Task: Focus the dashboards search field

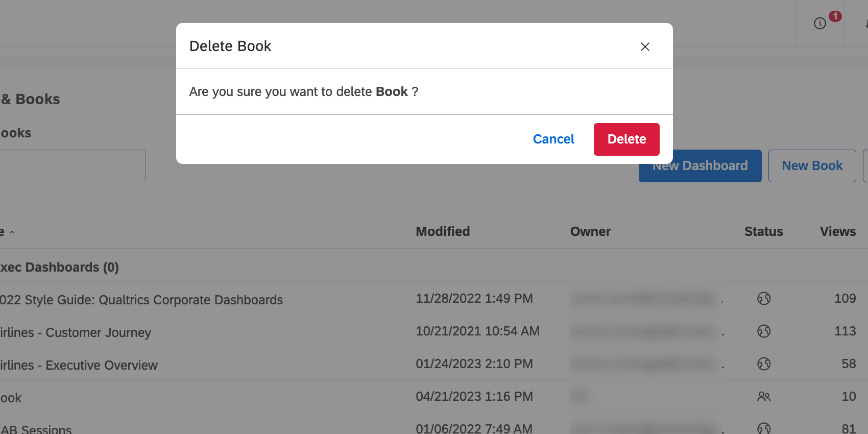Action: pyautogui.click(x=71, y=166)
